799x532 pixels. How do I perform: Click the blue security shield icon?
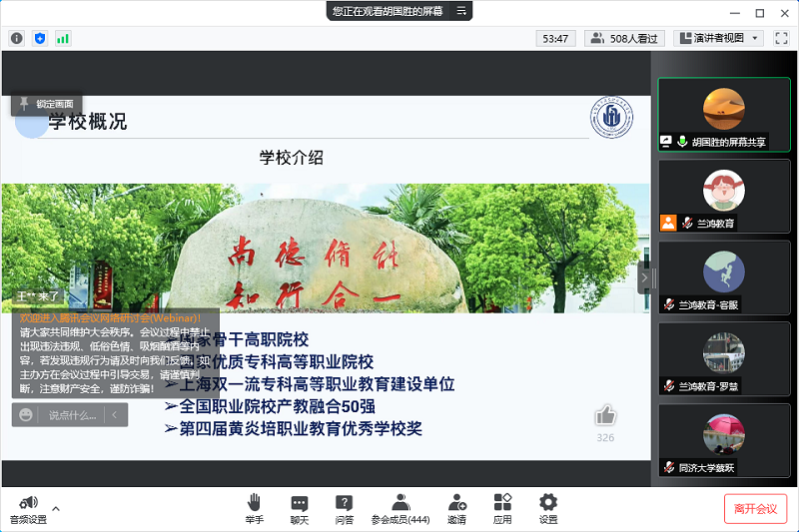(x=40, y=38)
